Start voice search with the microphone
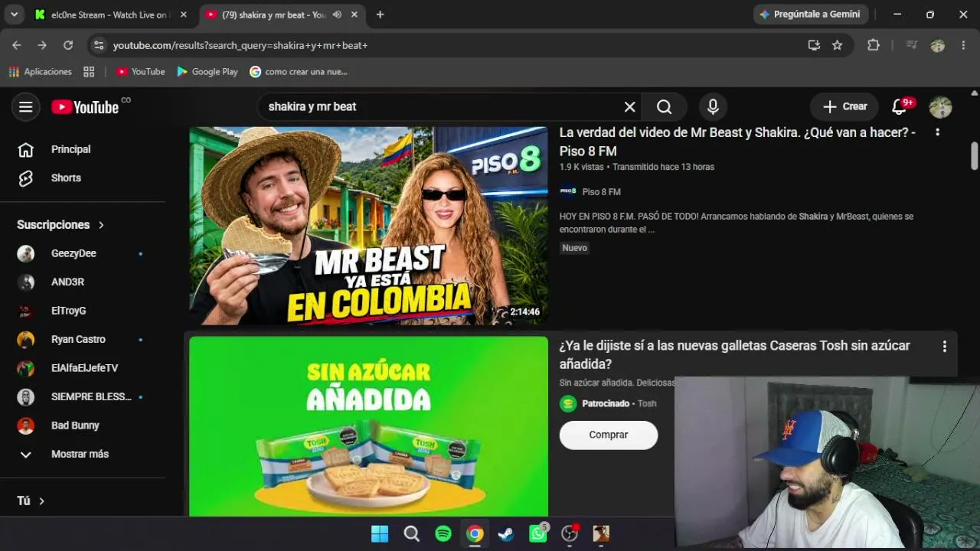Viewport: 980px width, 551px height. click(713, 107)
